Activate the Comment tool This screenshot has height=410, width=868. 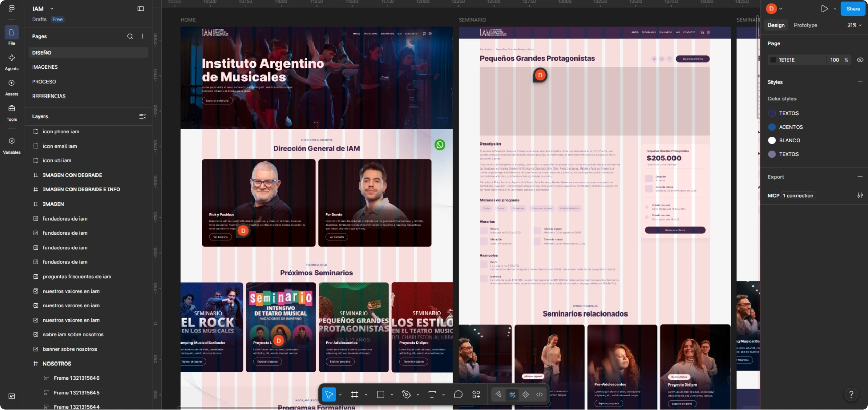458,394
